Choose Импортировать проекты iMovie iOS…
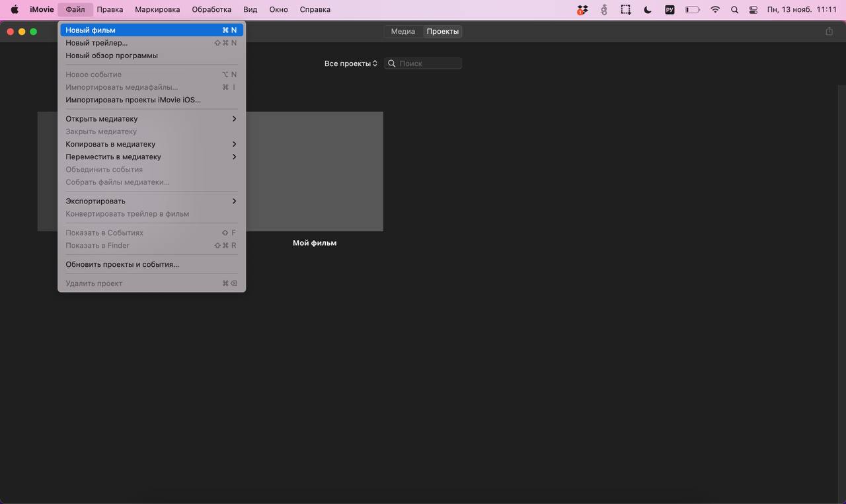The height and width of the screenshot is (504, 846). point(151,100)
